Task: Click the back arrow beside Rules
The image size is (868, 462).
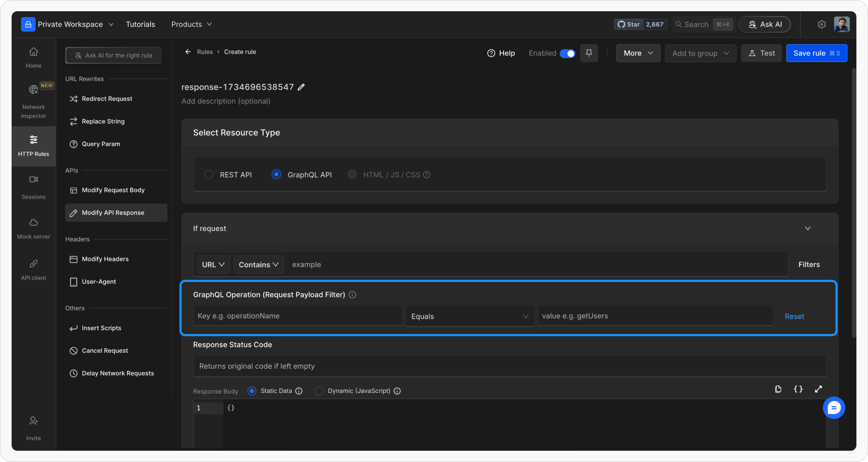Action: click(188, 52)
